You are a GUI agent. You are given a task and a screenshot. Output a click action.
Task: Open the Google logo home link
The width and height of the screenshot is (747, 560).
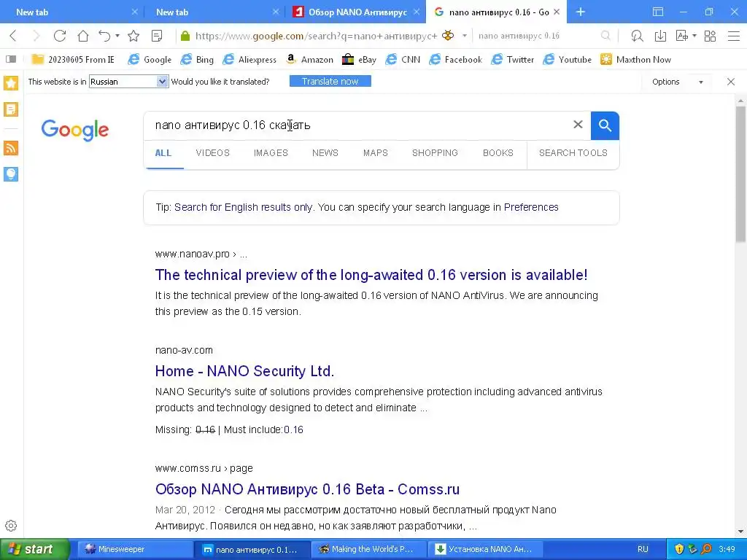coord(75,130)
